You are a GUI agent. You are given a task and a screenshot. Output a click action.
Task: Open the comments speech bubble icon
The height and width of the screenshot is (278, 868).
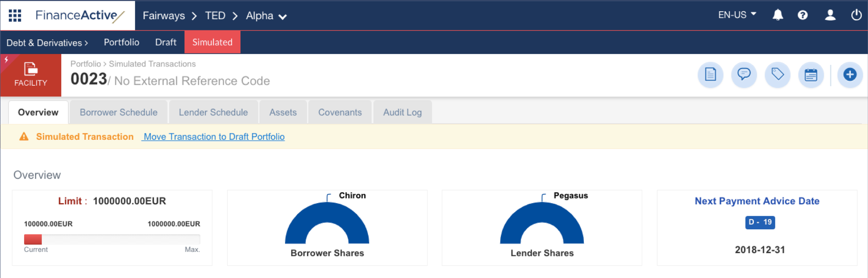pyautogui.click(x=744, y=75)
